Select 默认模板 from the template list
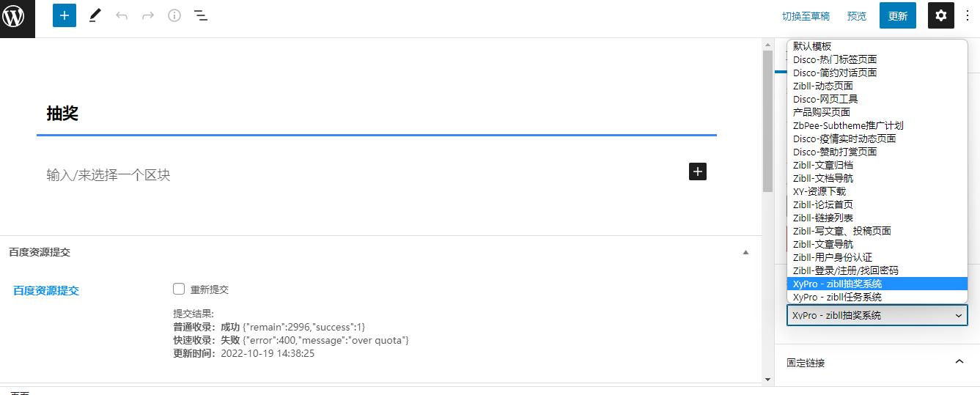 tap(812, 46)
